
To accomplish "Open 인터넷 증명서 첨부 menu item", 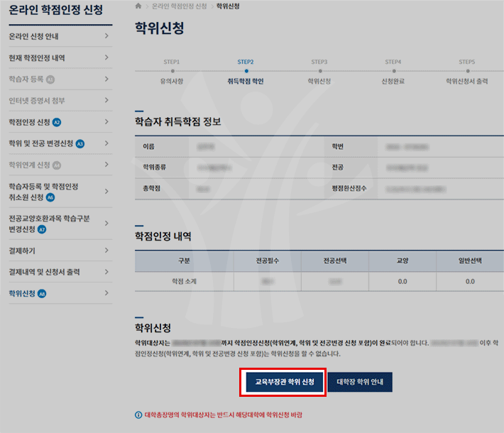I will [x=36, y=100].
